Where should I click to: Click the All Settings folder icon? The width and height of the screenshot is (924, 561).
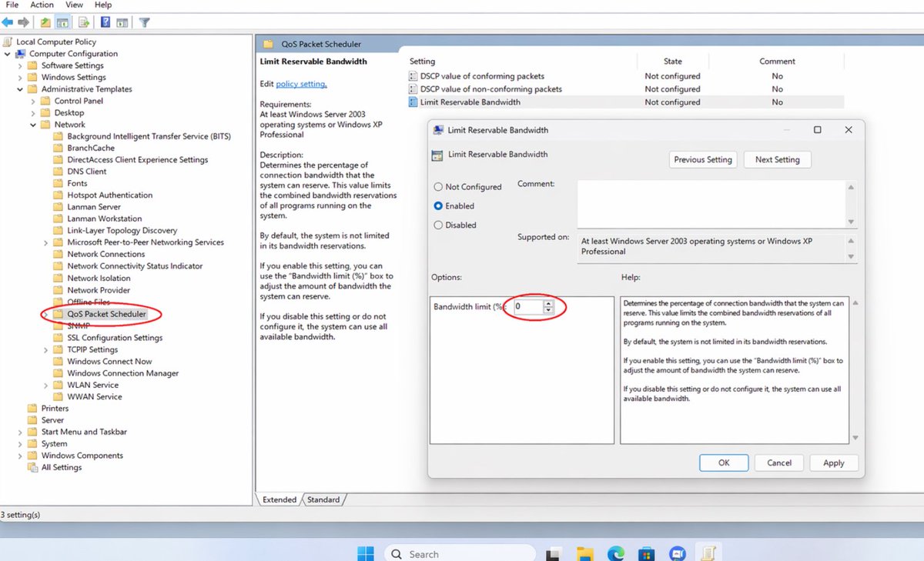pos(32,467)
